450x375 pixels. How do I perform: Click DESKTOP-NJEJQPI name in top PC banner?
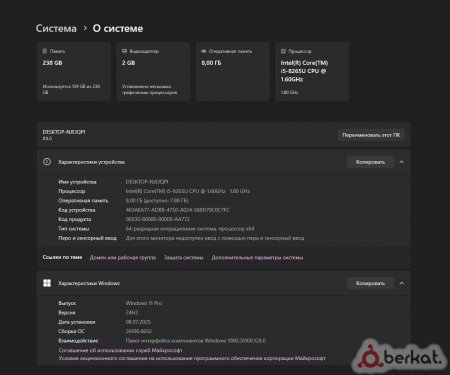[64, 132]
